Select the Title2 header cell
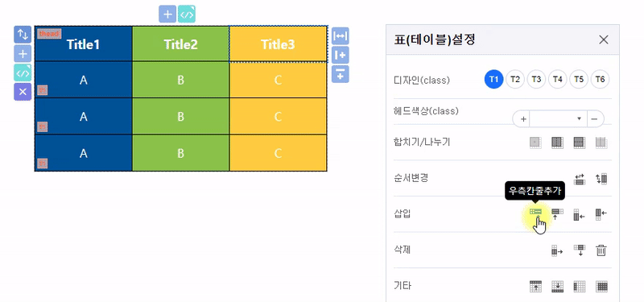The image size is (644, 302). tap(180, 44)
